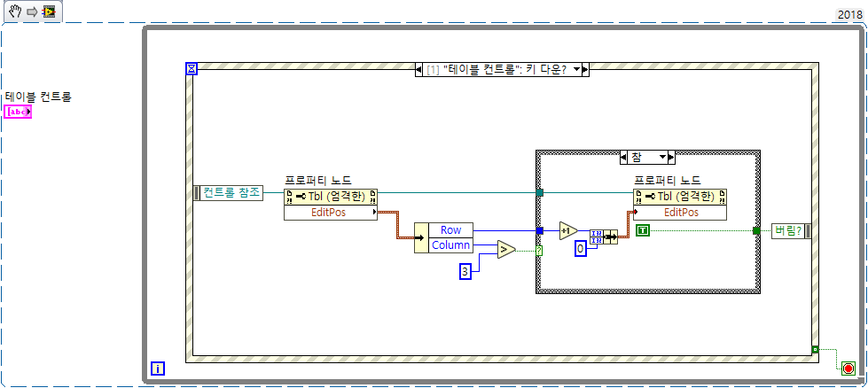Screen dimensions: 868x388
Task: Click EditPos property inside the case structure
Action: 680,213
